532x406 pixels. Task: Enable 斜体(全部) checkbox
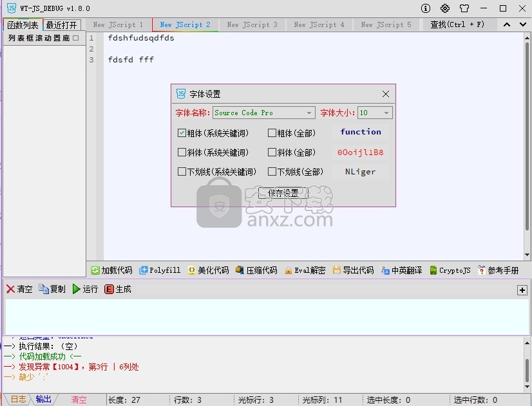[272, 152]
